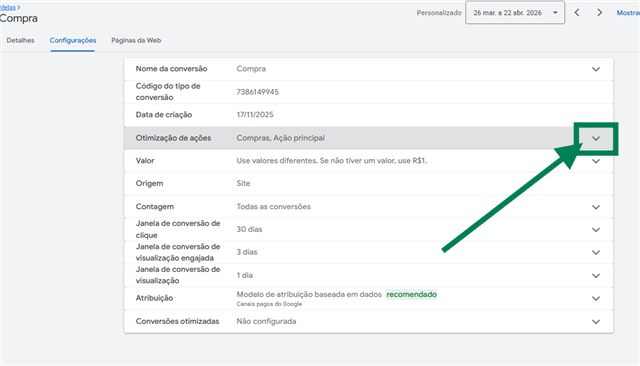Viewport: 640px width, 366px height.
Task: Expand the 1 dia visualização chevron
Action: coord(596,276)
